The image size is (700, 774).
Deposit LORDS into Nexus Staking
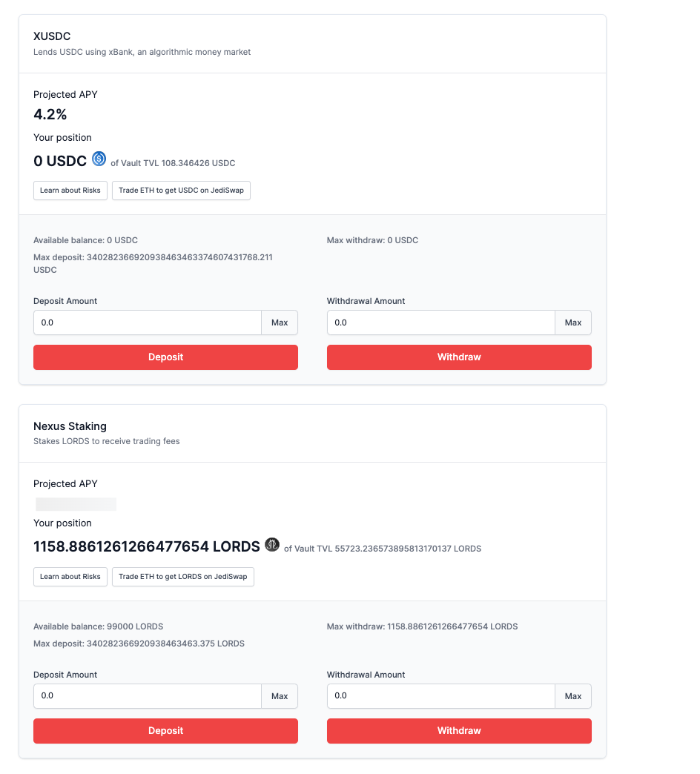pos(166,730)
